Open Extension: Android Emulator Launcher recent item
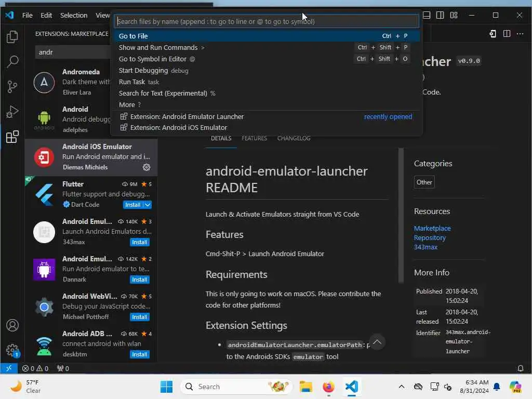This screenshot has height=399, width=532. [266, 117]
